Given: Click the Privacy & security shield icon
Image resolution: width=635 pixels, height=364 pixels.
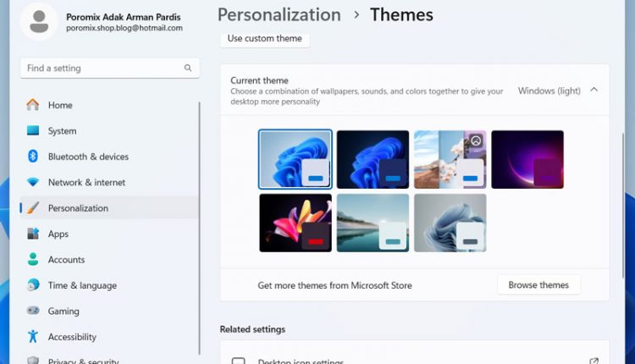Looking at the screenshot, I should (x=33, y=360).
